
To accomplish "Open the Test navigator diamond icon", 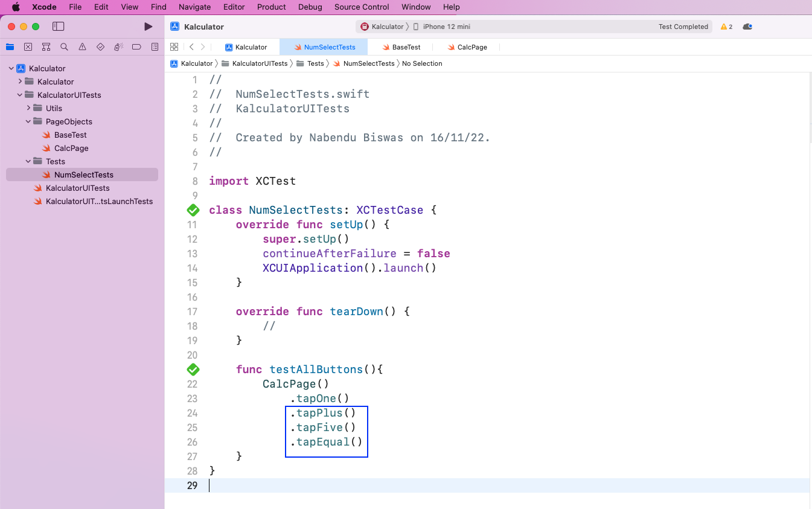I will tap(100, 47).
